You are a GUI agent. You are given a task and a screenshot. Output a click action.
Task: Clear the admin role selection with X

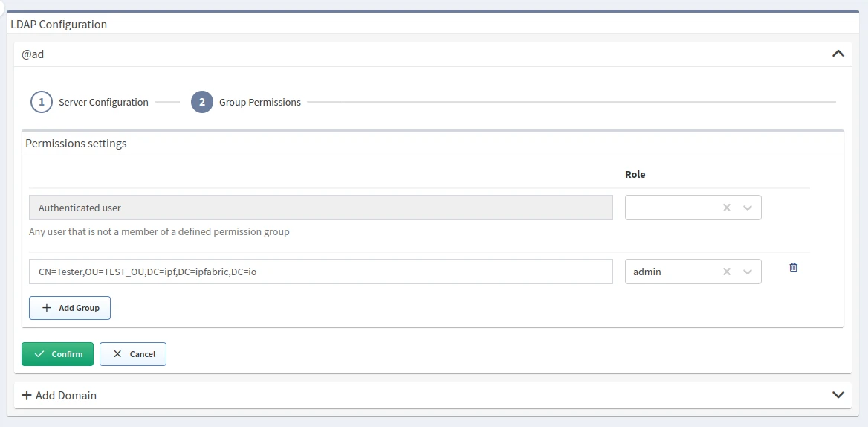point(727,272)
